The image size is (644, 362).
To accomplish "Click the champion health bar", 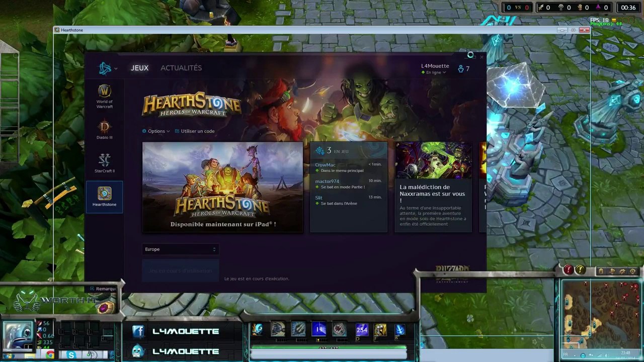I will click(x=328, y=347).
